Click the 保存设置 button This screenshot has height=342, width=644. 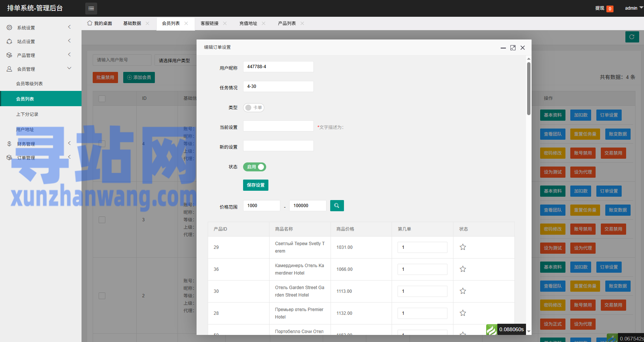(255, 185)
